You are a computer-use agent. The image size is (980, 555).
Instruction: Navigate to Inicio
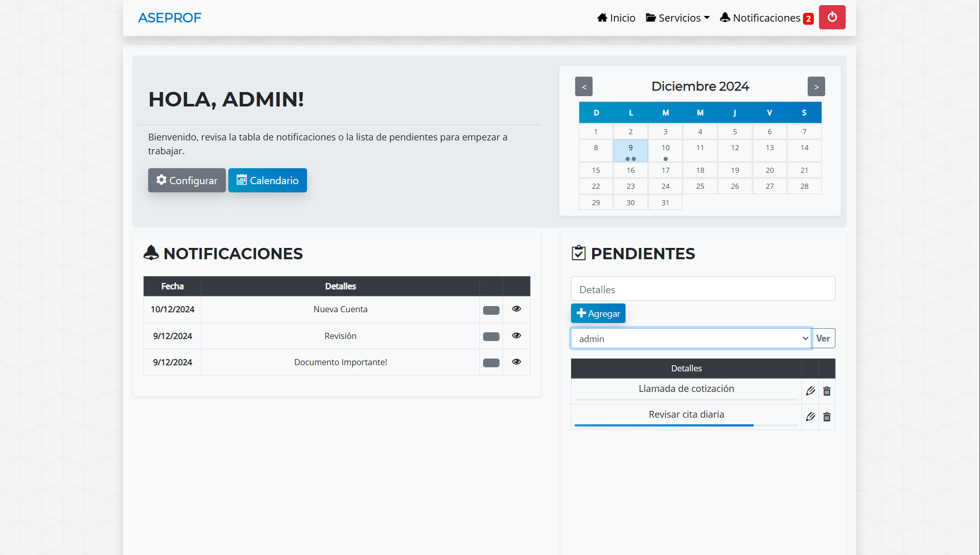(x=616, y=17)
